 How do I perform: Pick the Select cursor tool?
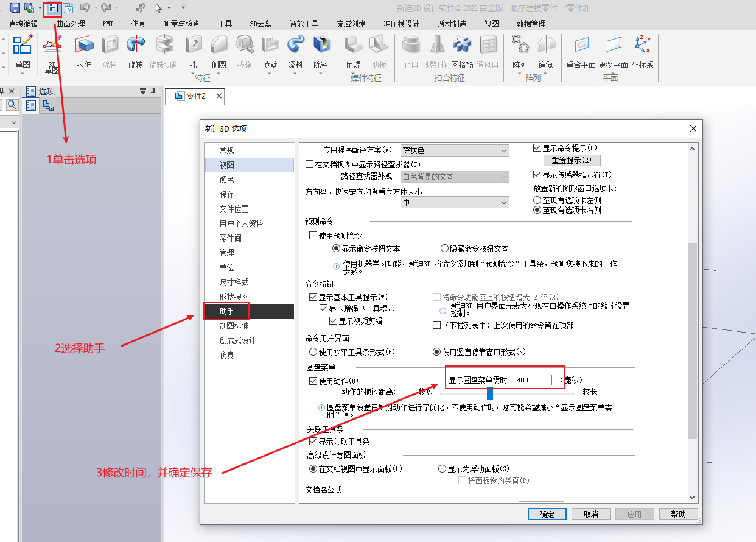158,8
